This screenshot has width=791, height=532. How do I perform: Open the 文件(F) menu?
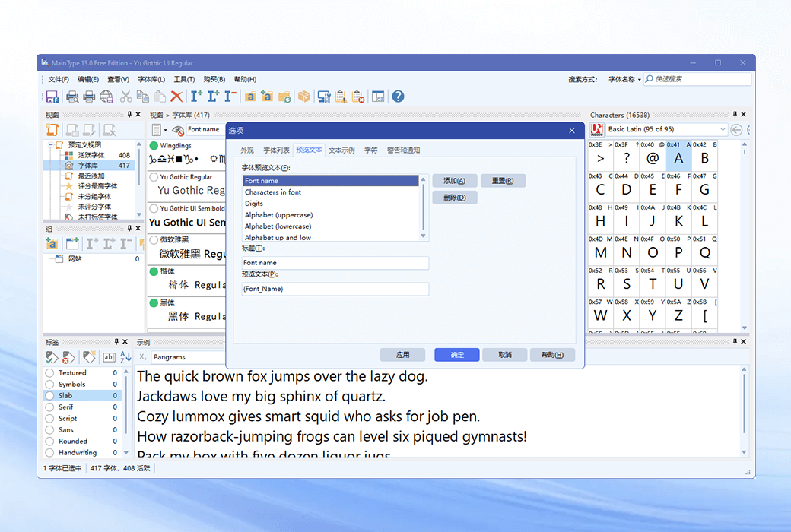59,79
